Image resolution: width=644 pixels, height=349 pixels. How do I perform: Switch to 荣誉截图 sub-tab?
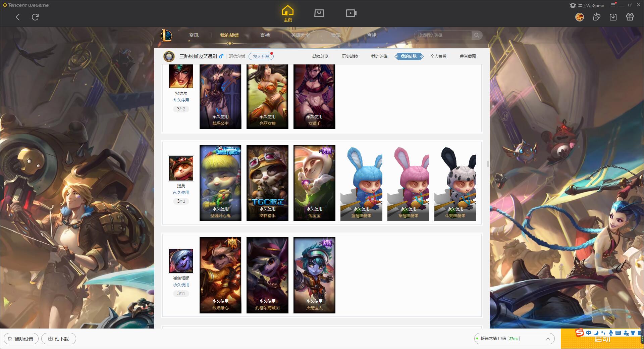(468, 56)
